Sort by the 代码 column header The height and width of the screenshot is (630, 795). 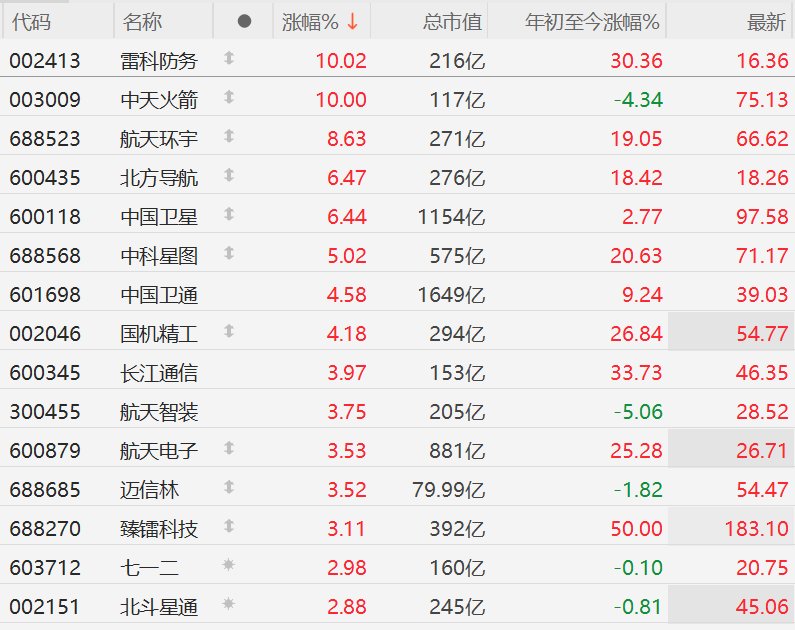[31, 22]
